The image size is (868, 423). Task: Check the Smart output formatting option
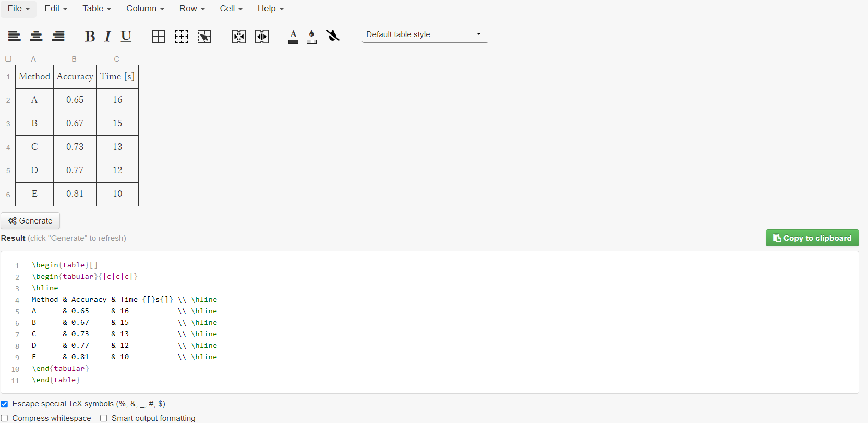click(x=104, y=418)
